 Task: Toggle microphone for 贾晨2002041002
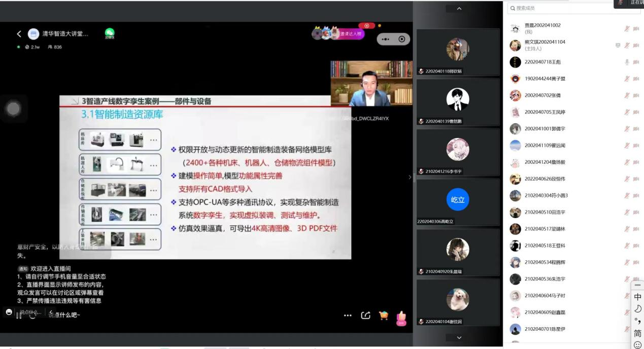(627, 29)
